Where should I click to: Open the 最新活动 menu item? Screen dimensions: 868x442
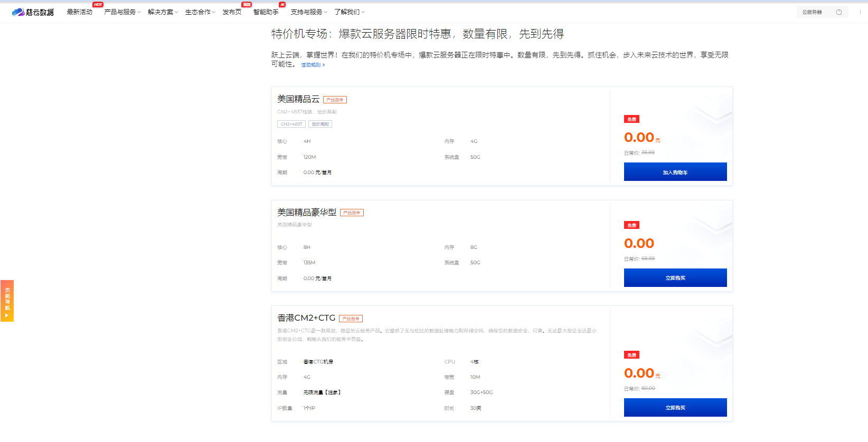80,12
